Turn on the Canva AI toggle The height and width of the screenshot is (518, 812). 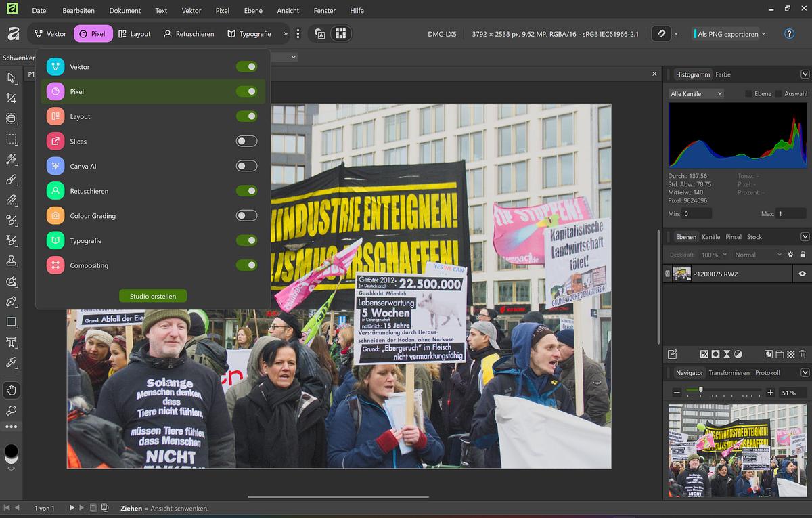[246, 166]
